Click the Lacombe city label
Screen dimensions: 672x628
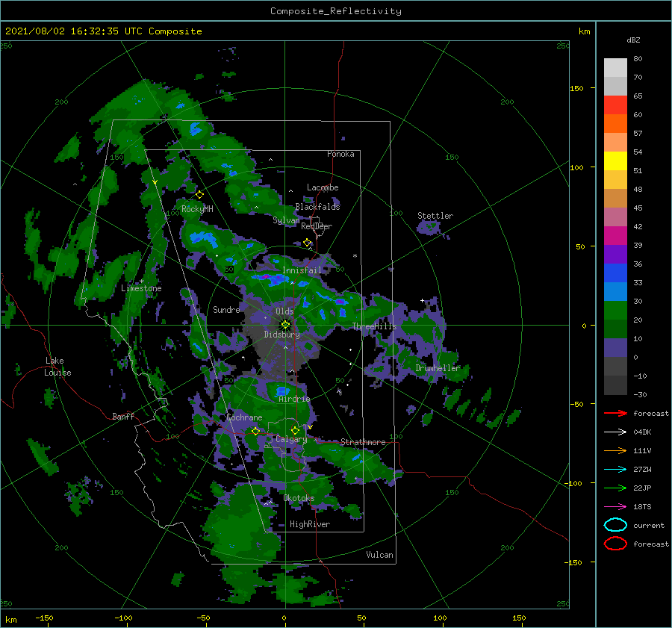pos(323,187)
